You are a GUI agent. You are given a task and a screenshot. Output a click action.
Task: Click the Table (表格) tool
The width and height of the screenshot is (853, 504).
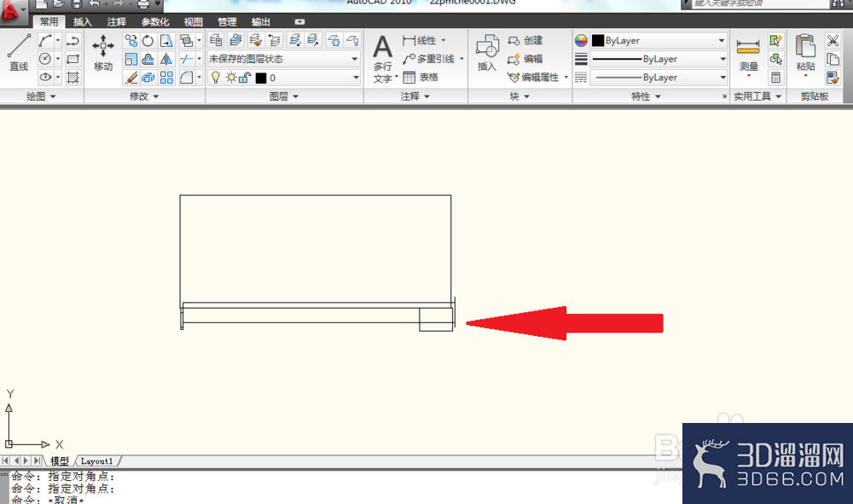[421, 78]
